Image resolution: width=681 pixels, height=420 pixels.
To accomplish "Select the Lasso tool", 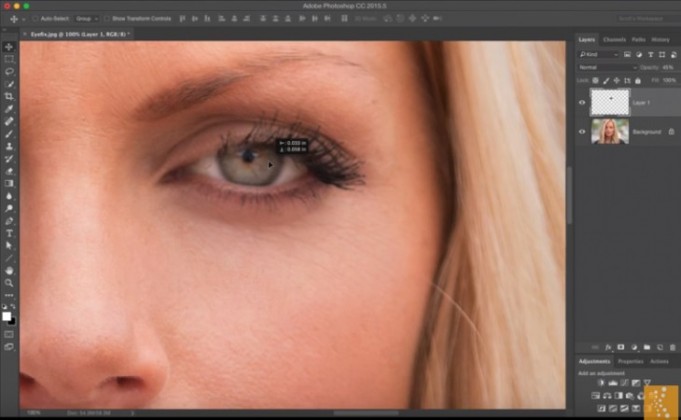I will [x=9, y=71].
